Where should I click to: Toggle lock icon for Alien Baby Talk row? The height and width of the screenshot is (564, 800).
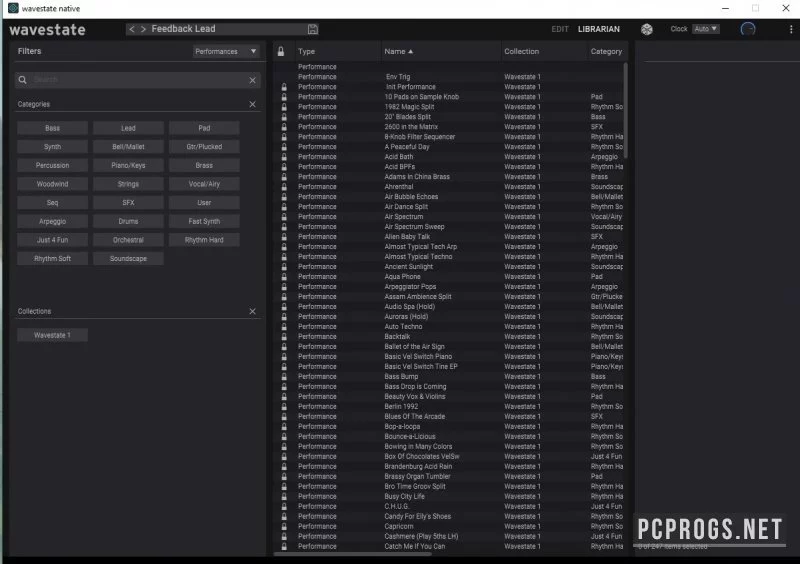pyautogui.click(x=284, y=237)
